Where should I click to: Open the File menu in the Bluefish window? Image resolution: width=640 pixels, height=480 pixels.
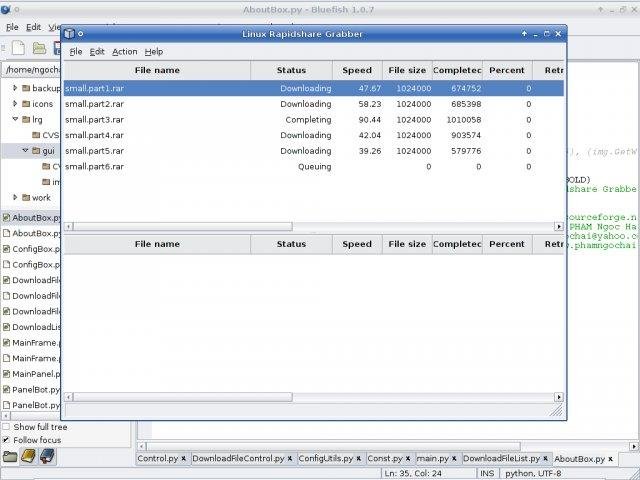pos(12,27)
